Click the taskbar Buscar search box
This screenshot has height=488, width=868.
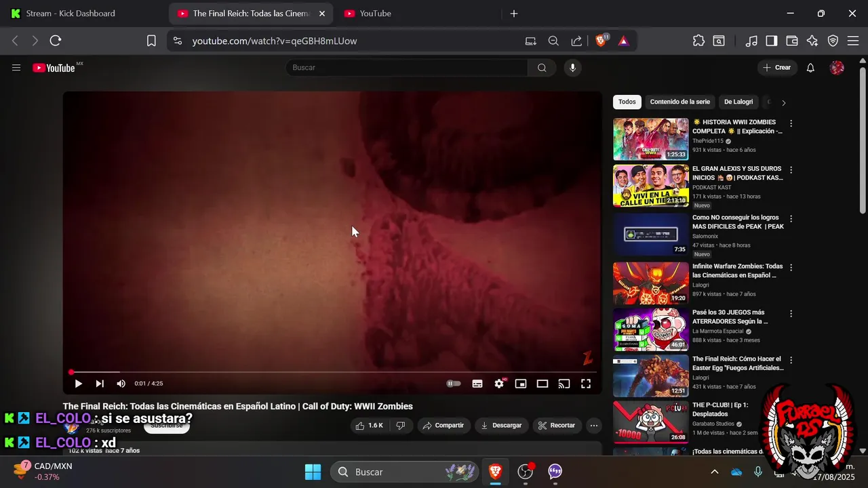click(x=406, y=472)
